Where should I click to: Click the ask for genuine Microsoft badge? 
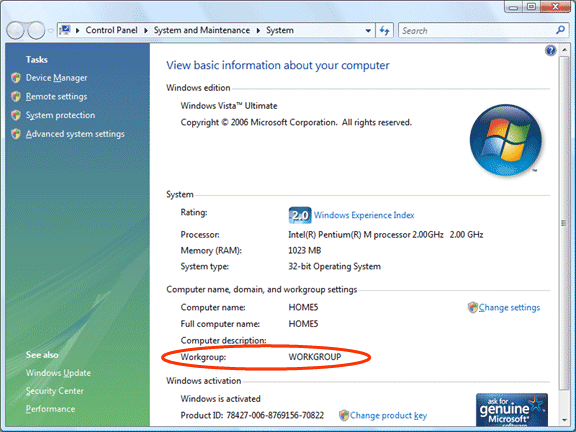[x=512, y=410]
